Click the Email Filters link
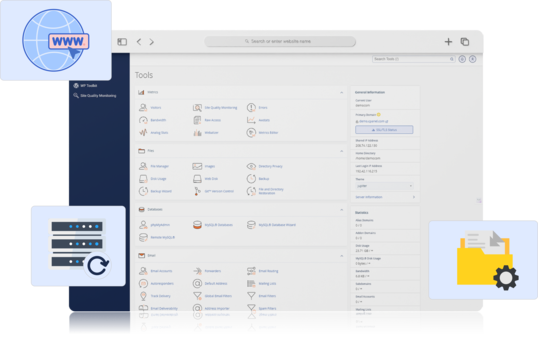The width and height of the screenshot is (538, 363). click(x=267, y=296)
